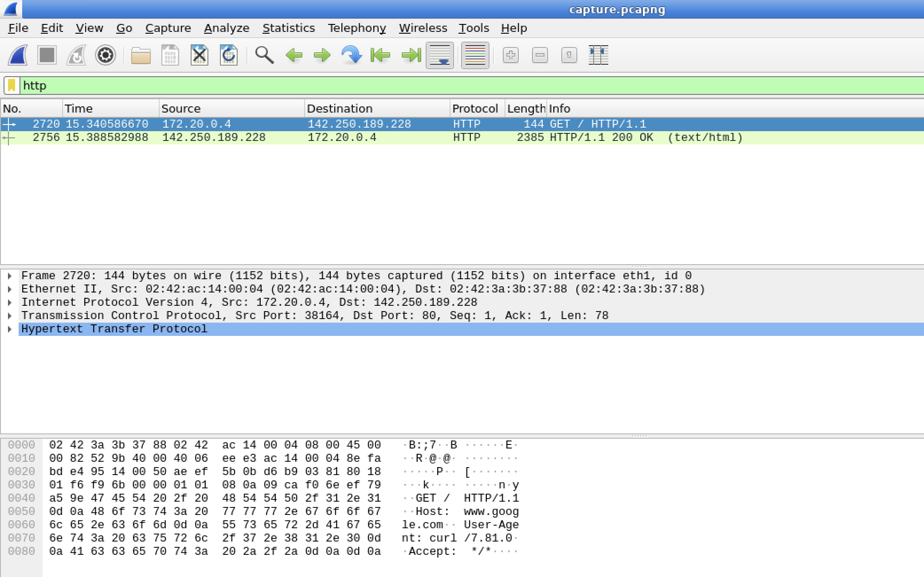Close the capture file using the X icon
924x577 pixels.
pos(200,55)
